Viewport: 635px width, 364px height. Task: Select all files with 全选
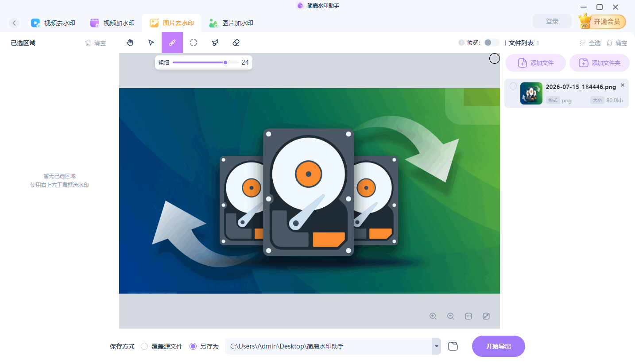[590, 43]
